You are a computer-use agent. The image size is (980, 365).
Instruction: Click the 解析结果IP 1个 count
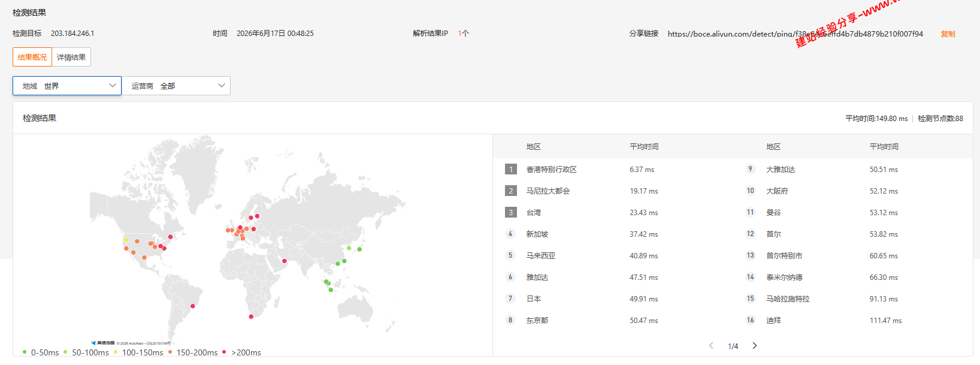464,34
